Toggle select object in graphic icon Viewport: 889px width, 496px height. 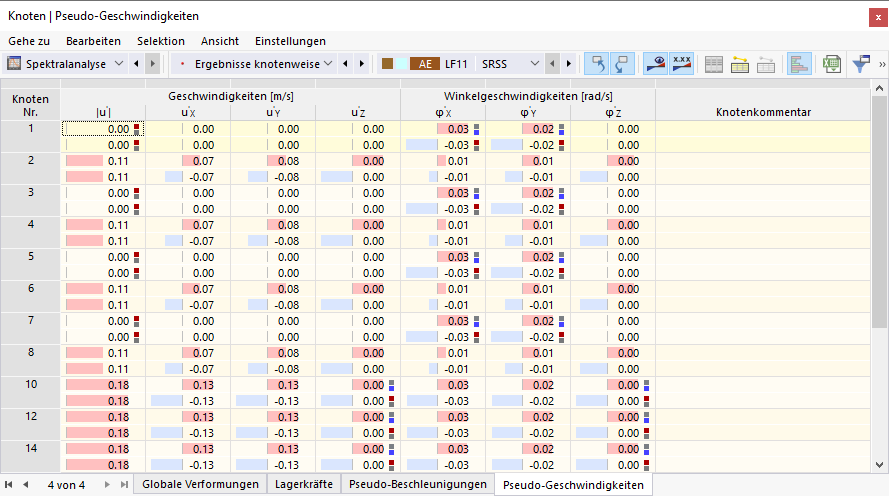point(598,63)
